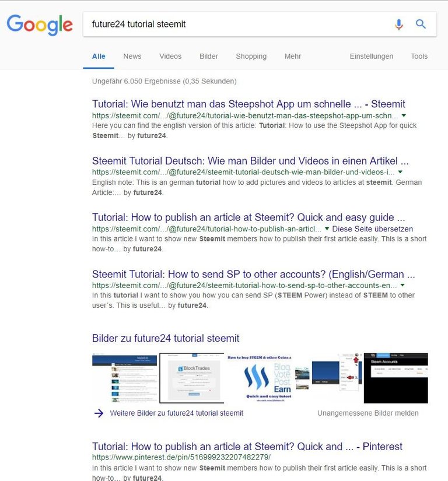Expand dropdown arrow beside how-to-publish-an-articl URL

[x=327, y=229]
